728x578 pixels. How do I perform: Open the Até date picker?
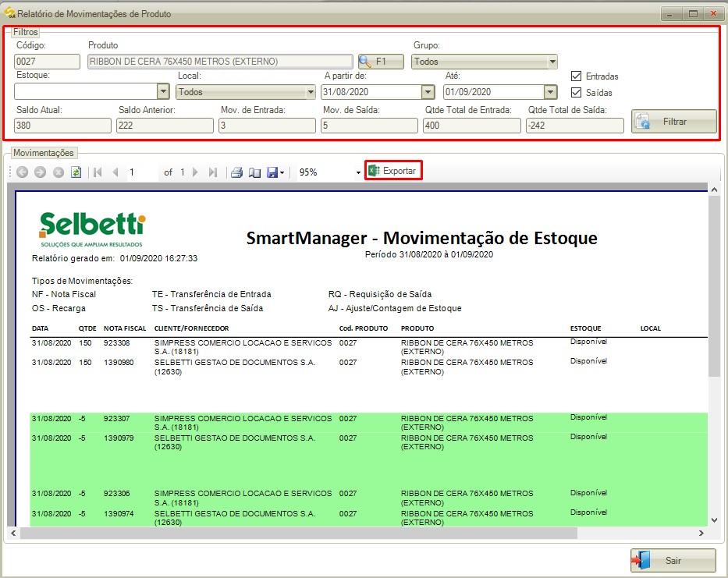coord(551,92)
